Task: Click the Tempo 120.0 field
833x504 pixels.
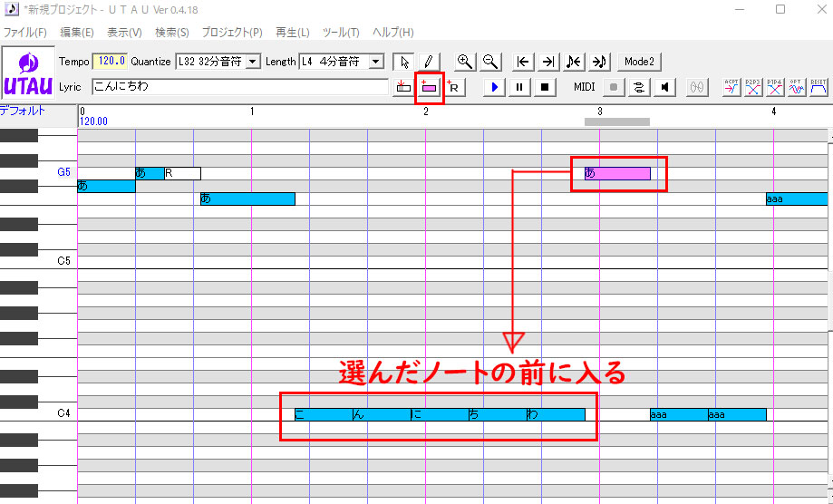Action: (x=110, y=62)
